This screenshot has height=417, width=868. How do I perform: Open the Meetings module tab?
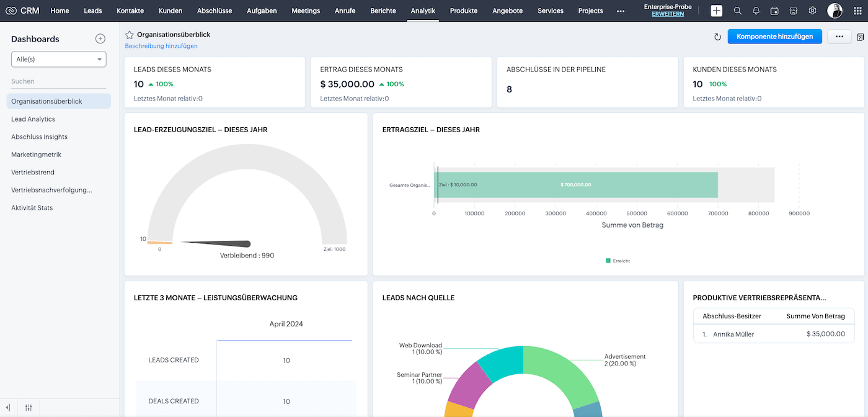click(306, 11)
